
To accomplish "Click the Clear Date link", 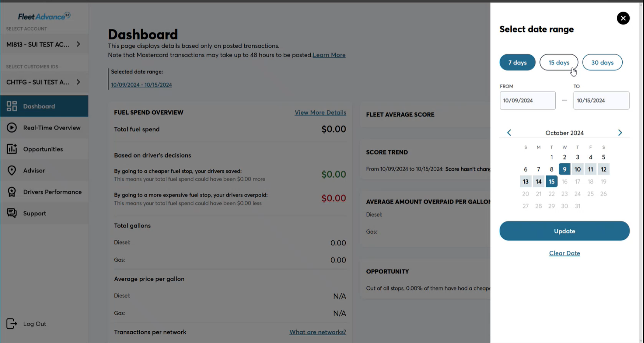I will click(564, 253).
